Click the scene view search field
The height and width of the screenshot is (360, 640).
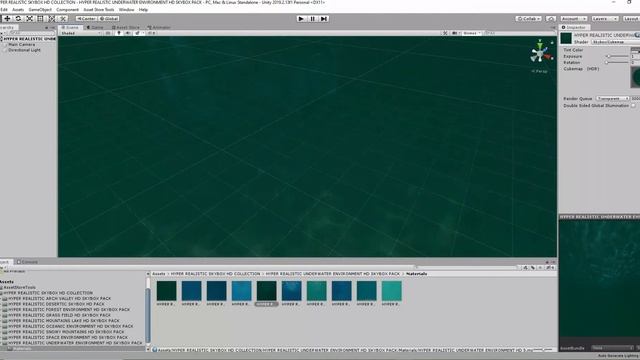click(518, 33)
